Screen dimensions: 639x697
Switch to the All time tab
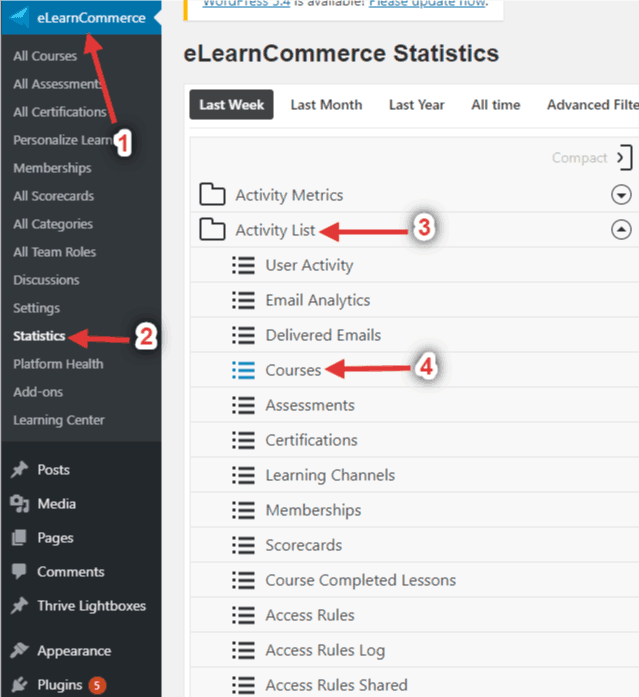click(x=495, y=104)
